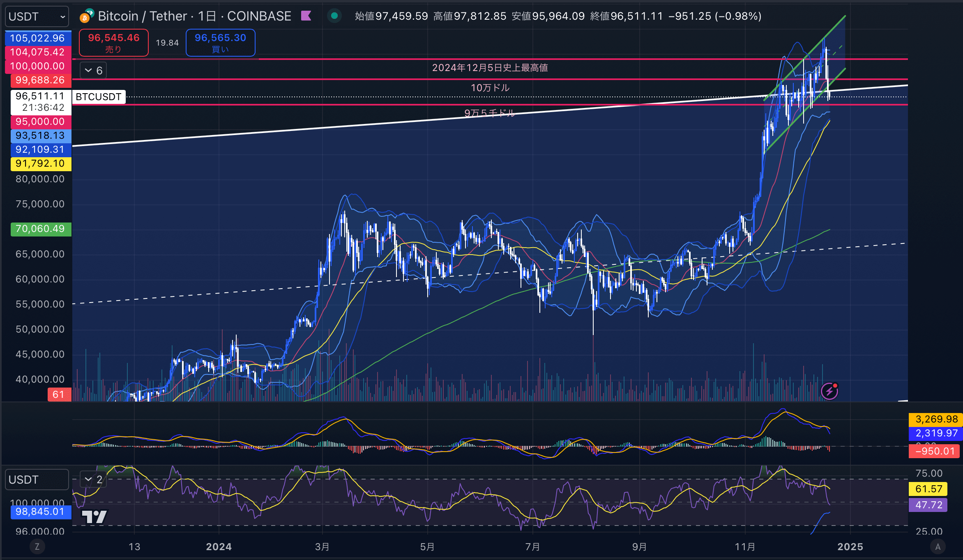Screen dimensions: 963x560
Task: Expand the collapsed 6 indicators legend
Action: coord(93,71)
